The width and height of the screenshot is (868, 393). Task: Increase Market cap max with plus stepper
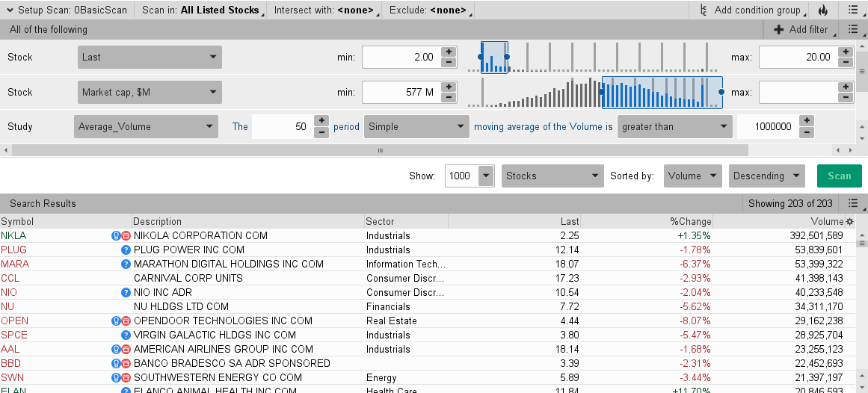click(x=846, y=87)
